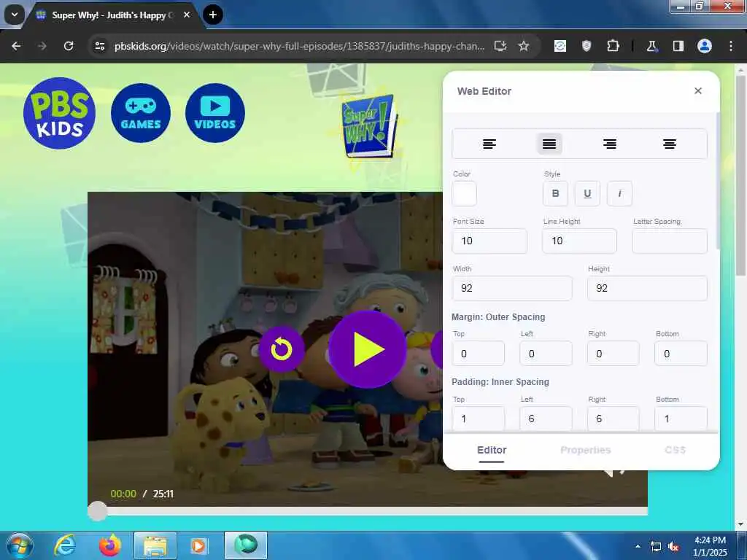Click the Super Why show logo
This screenshot has width=747, height=560.
(368, 127)
